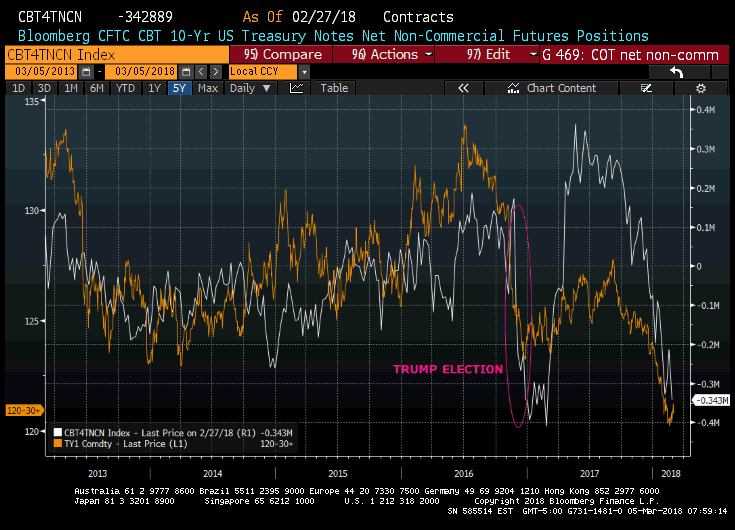Viewport: 735px width, 530px height.
Task: Click the 0.4M right-axis label
Action: (705, 110)
